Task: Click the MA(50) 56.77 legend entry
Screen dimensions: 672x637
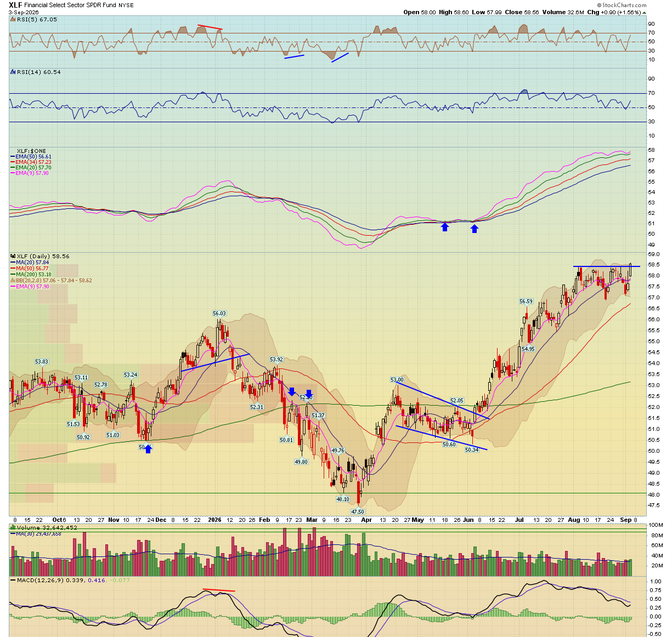Action: point(32,269)
